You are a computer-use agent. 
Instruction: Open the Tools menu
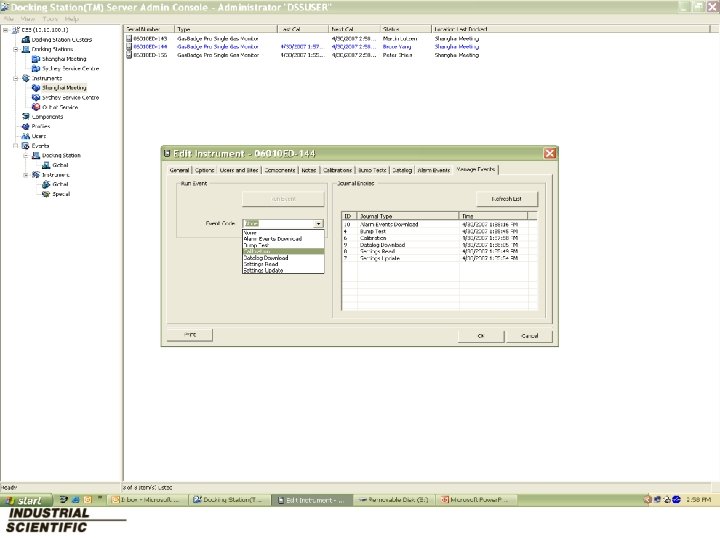pyautogui.click(x=50, y=19)
